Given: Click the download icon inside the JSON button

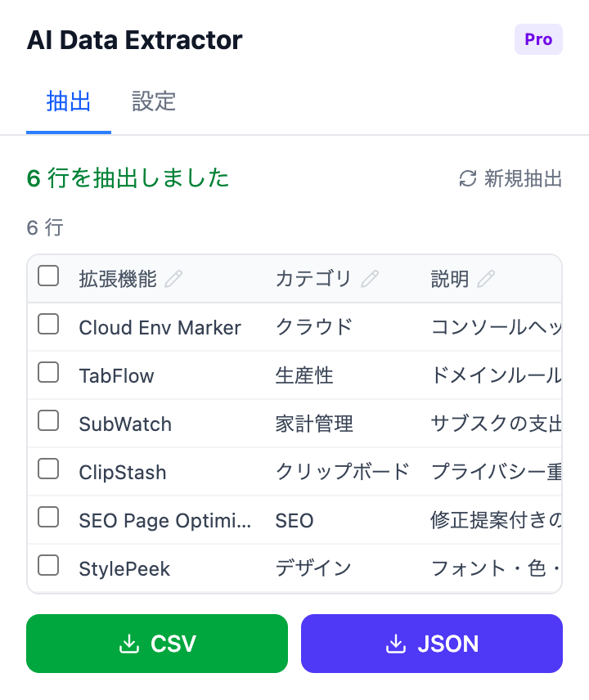Looking at the screenshot, I should pyautogui.click(x=396, y=644).
